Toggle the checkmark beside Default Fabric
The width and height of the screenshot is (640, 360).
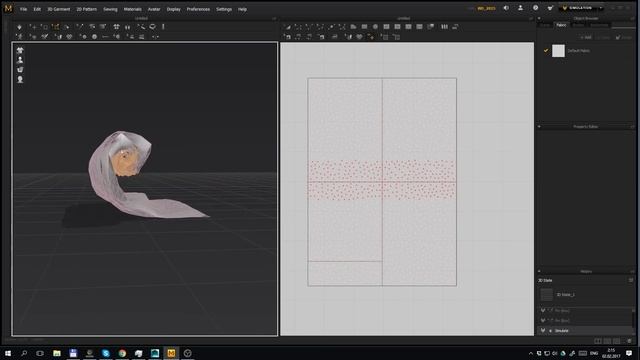click(546, 51)
